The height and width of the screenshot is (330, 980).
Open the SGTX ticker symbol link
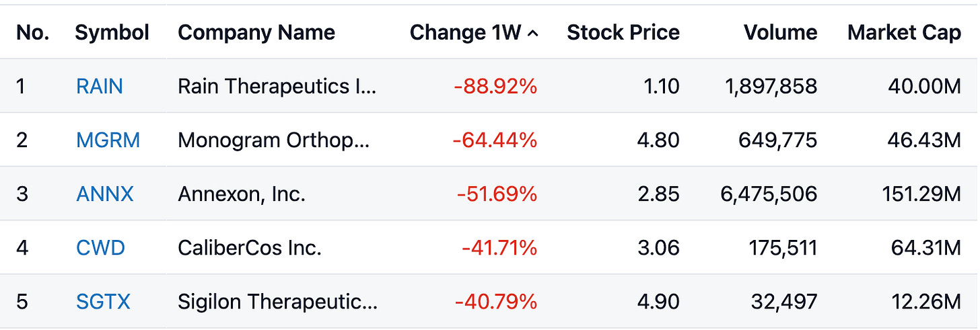[103, 302]
